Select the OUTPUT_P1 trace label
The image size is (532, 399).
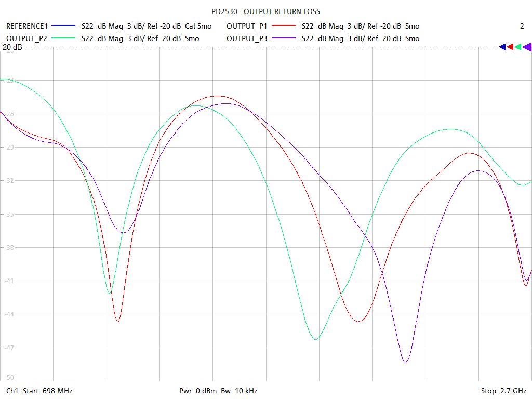247,26
